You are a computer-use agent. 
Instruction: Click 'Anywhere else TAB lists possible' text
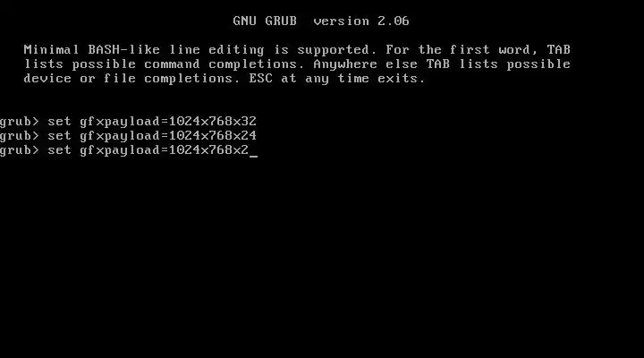click(442, 64)
